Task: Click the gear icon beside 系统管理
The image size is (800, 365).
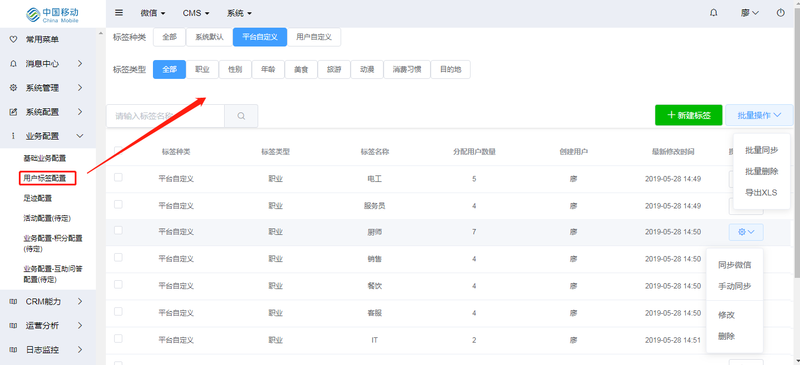Action: [x=14, y=88]
